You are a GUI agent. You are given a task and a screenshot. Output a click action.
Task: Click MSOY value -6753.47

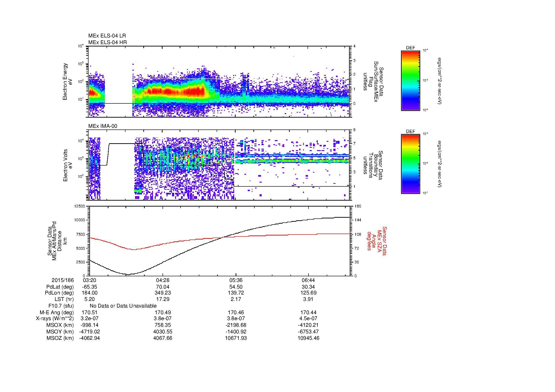pyautogui.click(x=308, y=332)
